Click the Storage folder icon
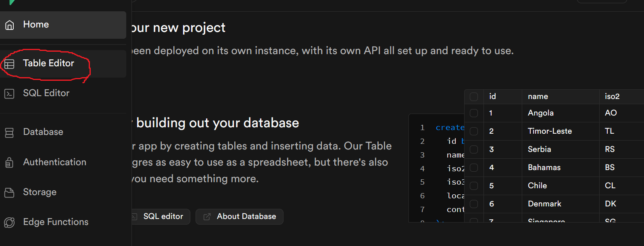The width and height of the screenshot is (644, 246). tap(9, 193)
